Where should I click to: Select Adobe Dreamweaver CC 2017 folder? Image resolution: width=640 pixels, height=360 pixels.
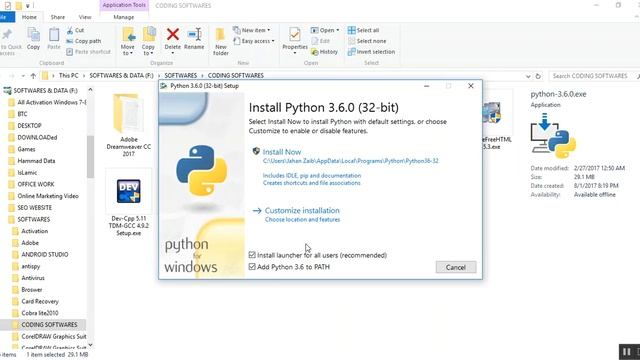(x=129, y=125)
